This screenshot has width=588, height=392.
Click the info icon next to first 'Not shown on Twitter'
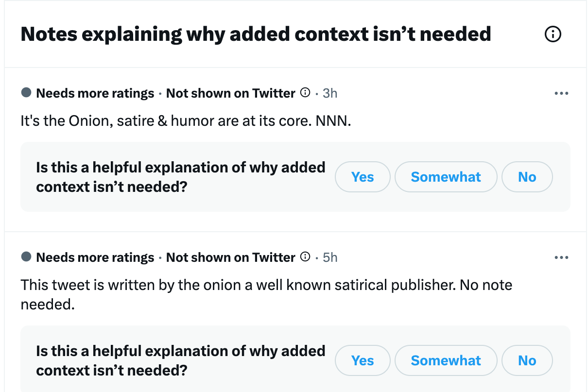304,93
